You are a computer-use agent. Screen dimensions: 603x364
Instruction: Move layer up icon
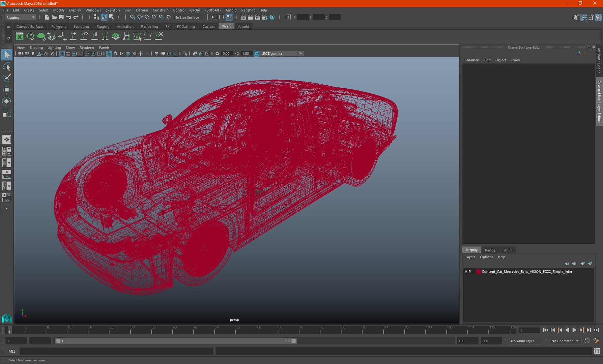tap(567, 264)
